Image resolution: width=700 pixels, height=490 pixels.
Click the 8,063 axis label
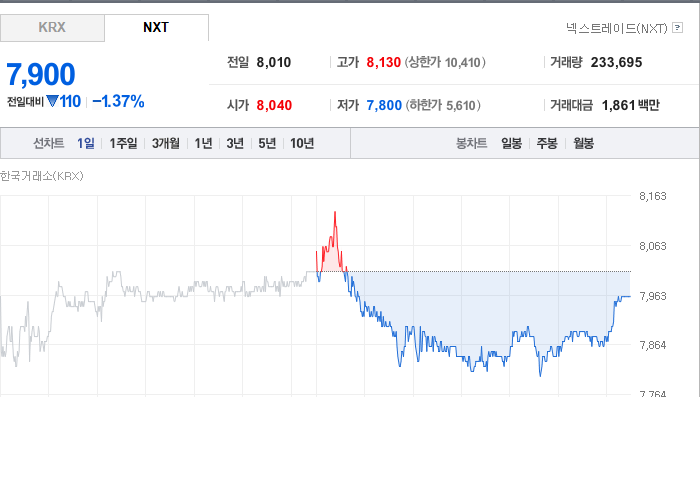click(653, 246)
